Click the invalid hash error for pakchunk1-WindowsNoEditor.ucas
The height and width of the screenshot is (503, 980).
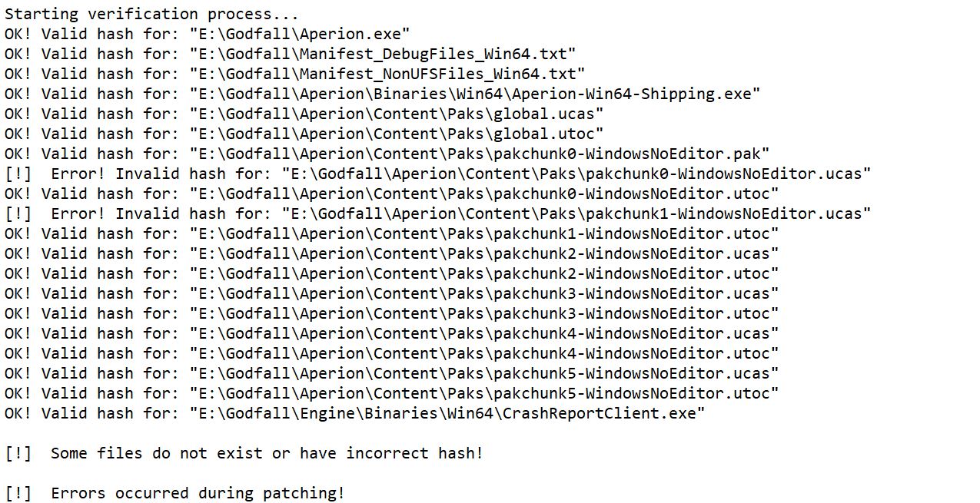tap(438, 213)
